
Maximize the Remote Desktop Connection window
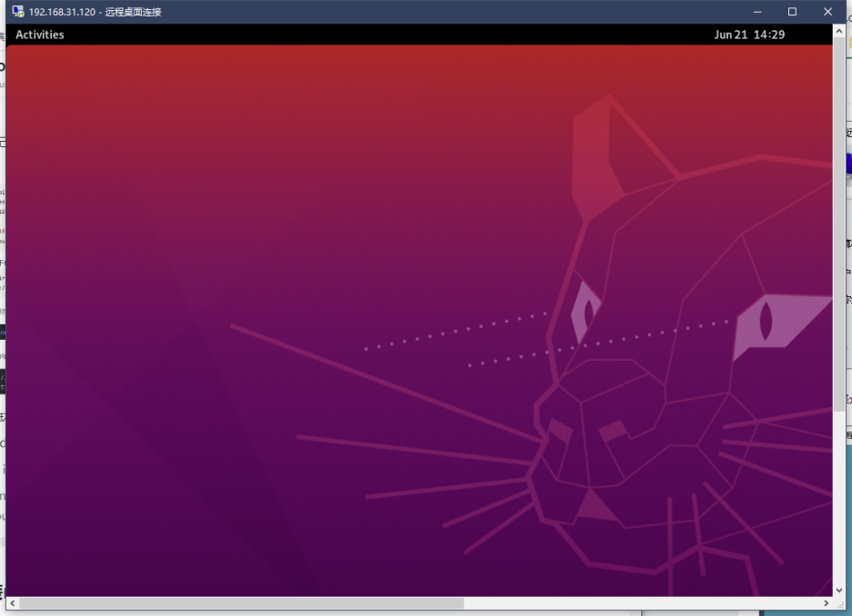(x=792, y=12)
